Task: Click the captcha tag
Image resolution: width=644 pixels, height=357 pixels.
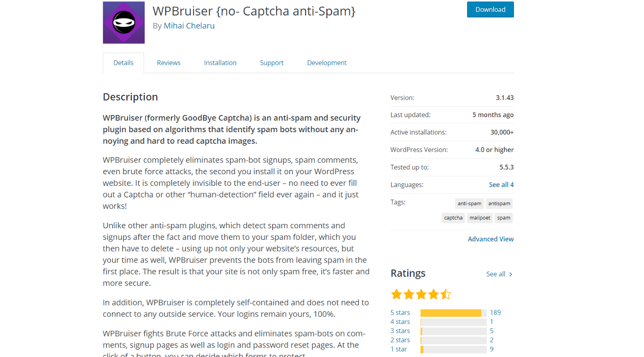Action: point(453,218)
